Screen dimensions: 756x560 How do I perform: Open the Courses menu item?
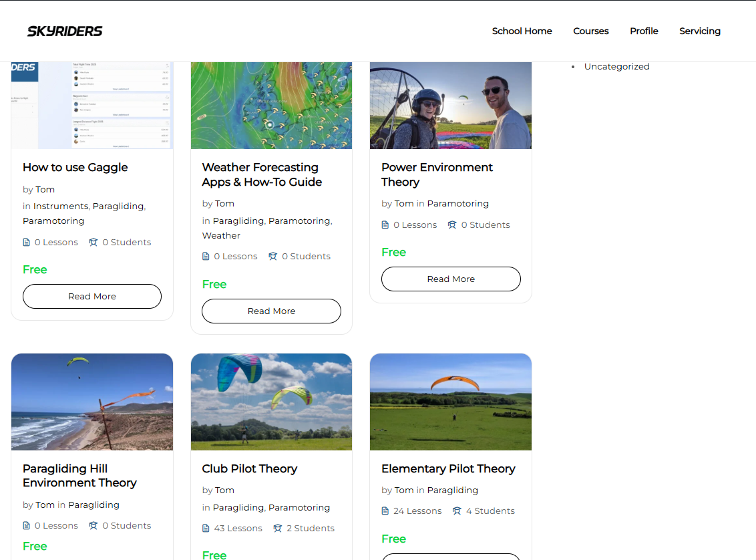[590, 31]
